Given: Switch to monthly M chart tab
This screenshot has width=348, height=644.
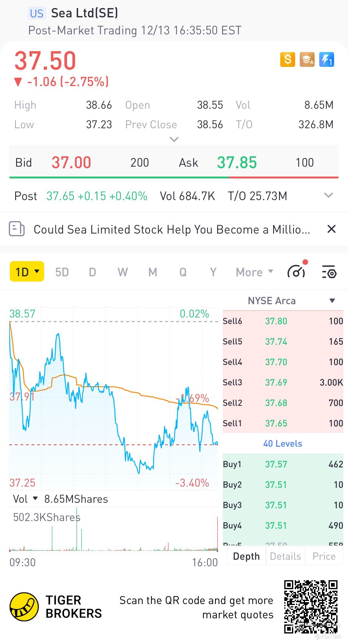Looking at the screenshot, I should coord(153,272).
